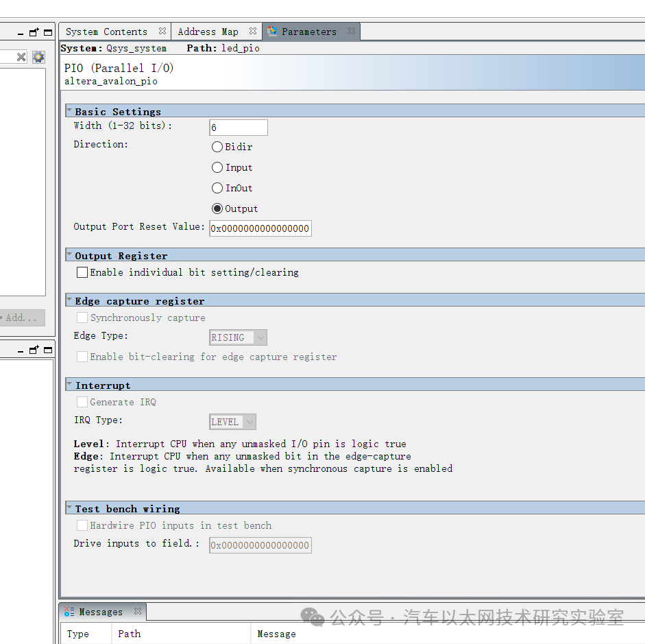
Task: Click the Drive inputs to field box
Action: [x=260, y=545]
